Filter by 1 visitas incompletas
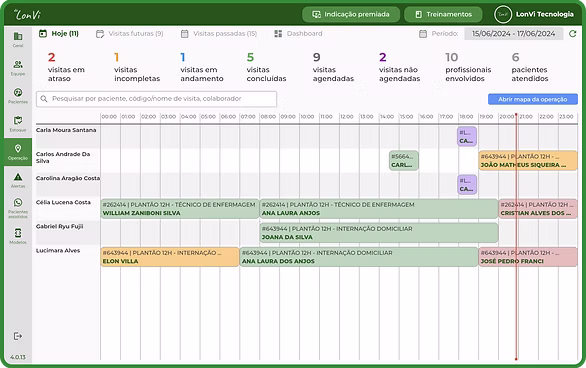Viewport: 586px width, 368px height. (x=137, y=67)
